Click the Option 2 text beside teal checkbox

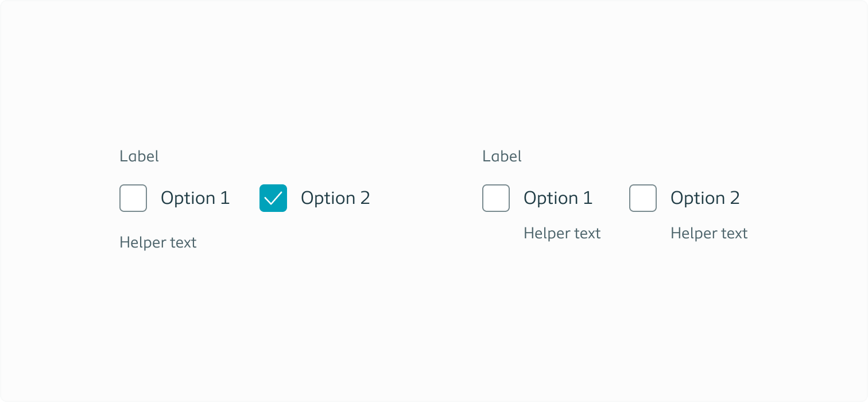tap(335, 198)
